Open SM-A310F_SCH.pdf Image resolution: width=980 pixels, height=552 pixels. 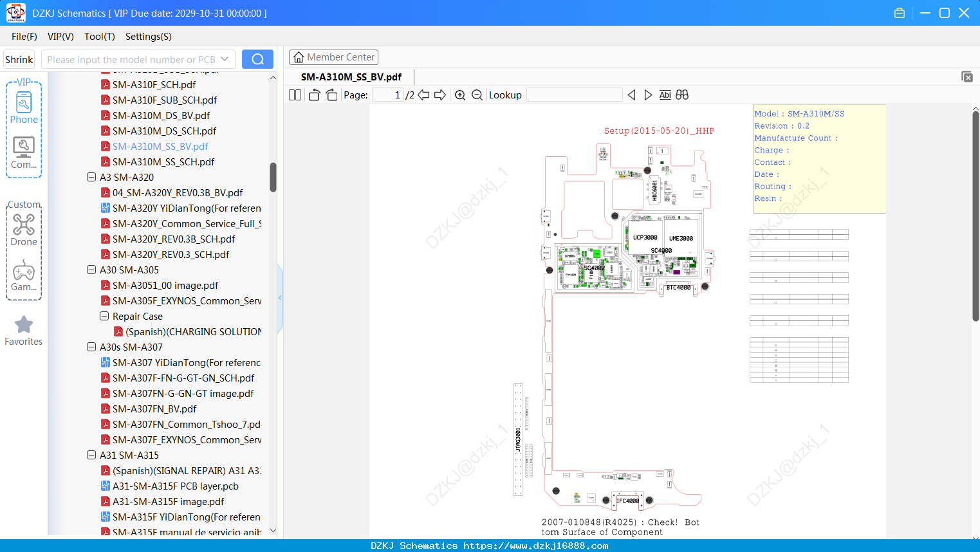[x=154, y=84]
